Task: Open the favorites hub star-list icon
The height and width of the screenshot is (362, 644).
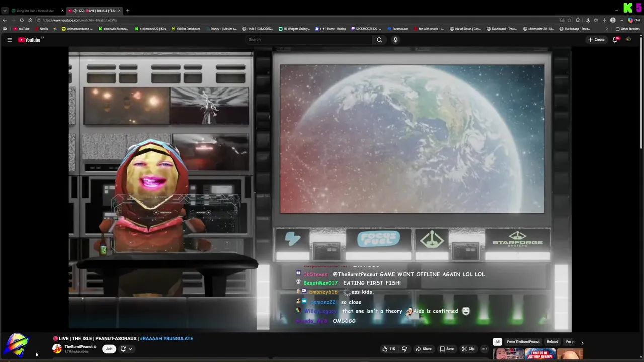Action: [x=596, y=20]
